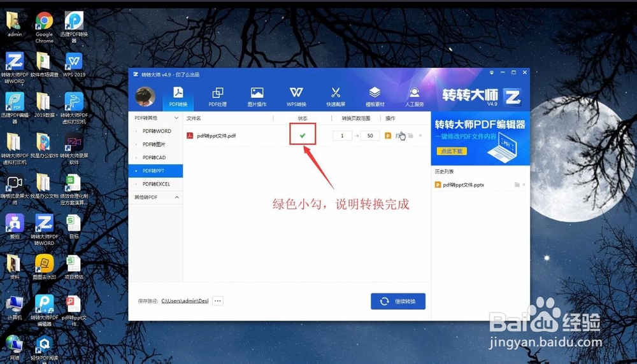The image size is (637, 364).
Task: Open 计算机 desktop icon
Action: pos(15,307)
